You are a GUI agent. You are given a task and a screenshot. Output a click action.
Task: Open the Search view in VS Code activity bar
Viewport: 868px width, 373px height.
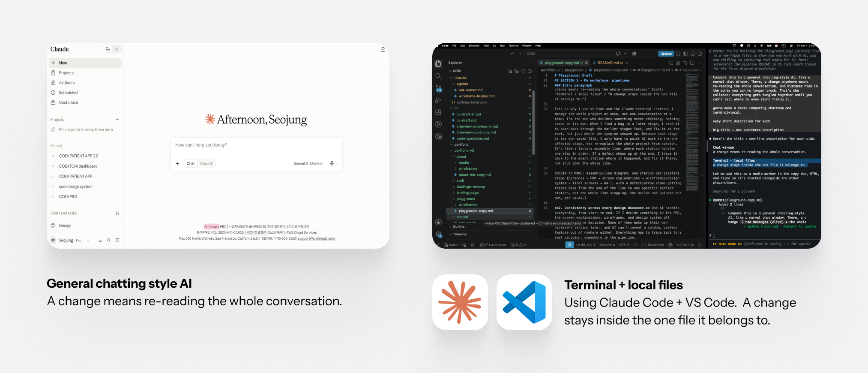tap(438, 76)
